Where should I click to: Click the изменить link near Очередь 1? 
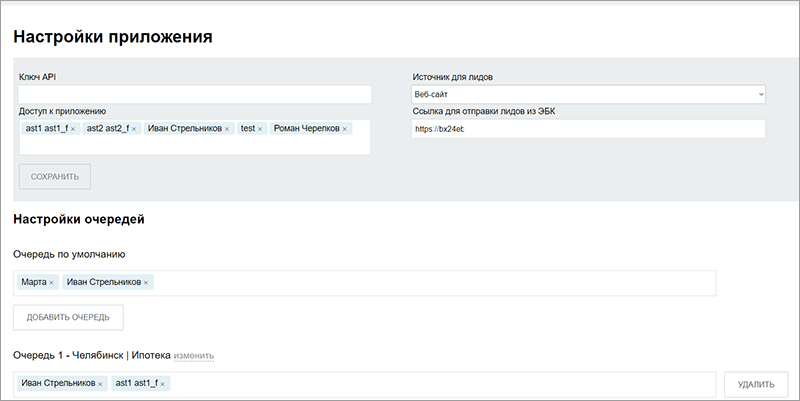pos(194,356)
